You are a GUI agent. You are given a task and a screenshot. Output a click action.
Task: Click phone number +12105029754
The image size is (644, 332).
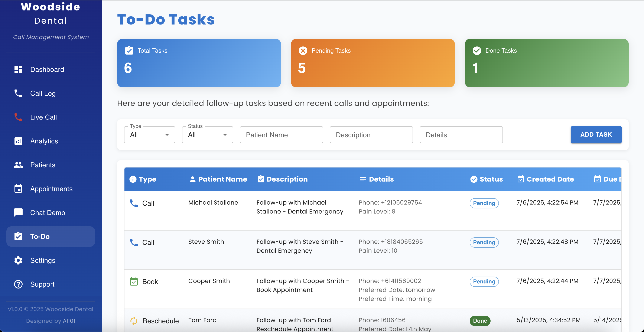click(401, 202)
